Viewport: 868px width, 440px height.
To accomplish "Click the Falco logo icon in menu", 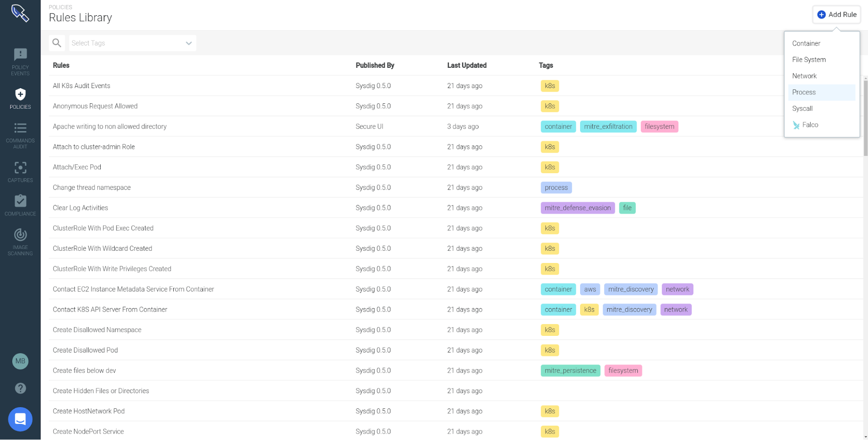I will point(796,125).
